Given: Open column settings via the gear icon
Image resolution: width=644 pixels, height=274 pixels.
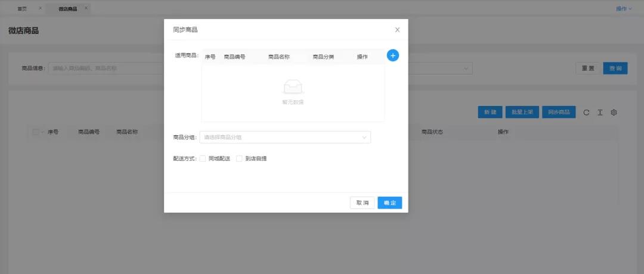Looking at the screenshot, I should point(614,113).
